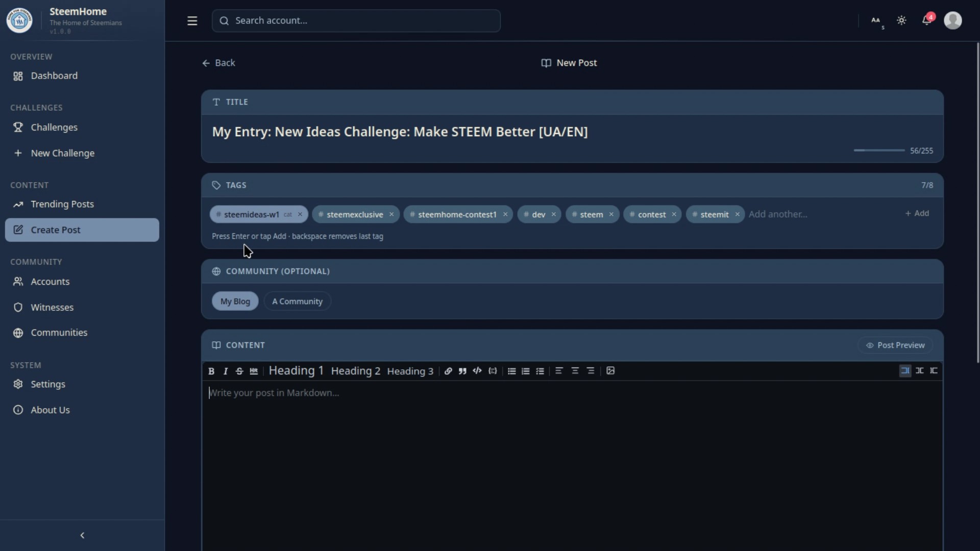This screenshot has height=551, width=980.
Task: Apply Heading 3 style
Action: [410, 371]
